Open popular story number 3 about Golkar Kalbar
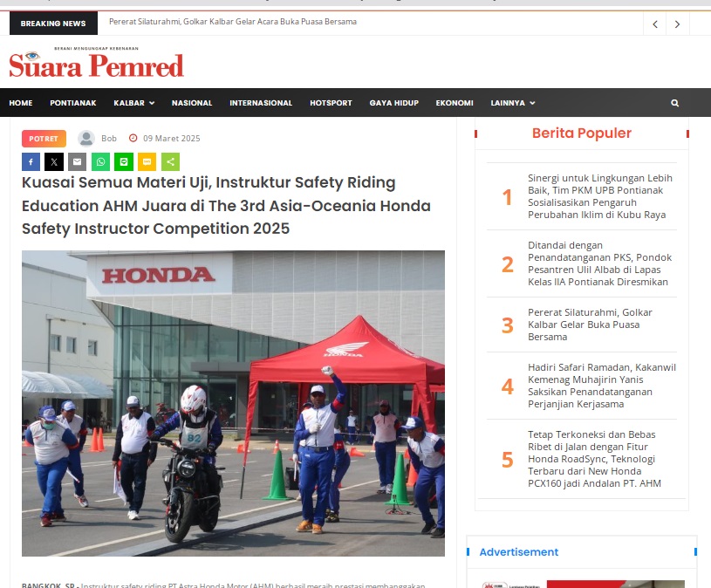711x588 pixels. [x=590, y=325]
